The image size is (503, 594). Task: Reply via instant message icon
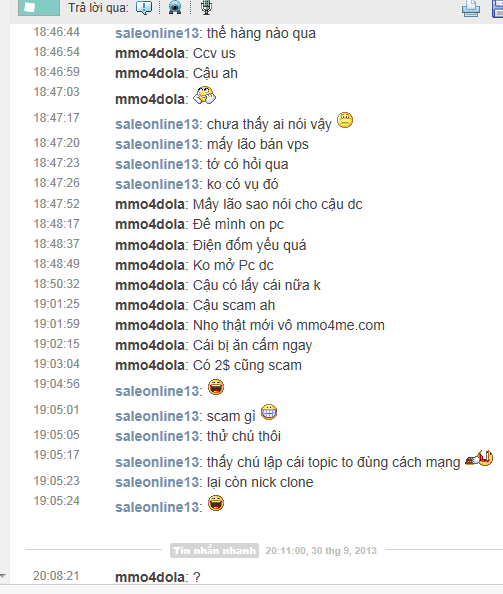(144, 7)
